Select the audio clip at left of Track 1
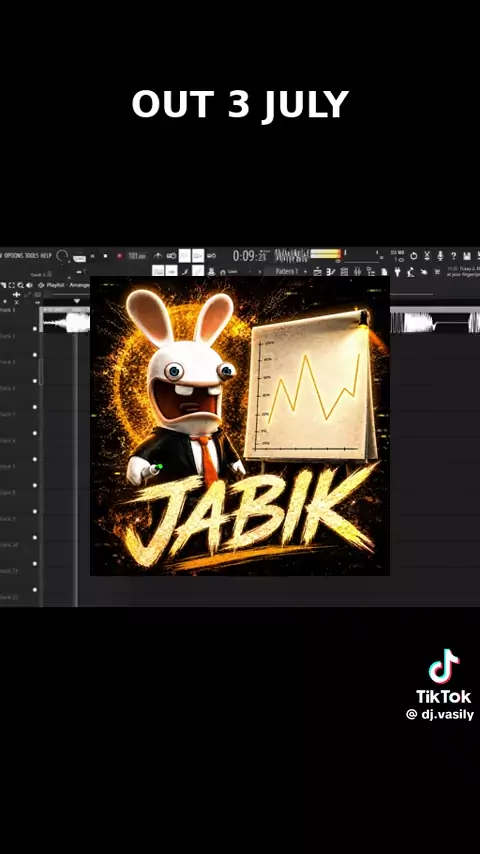The image size is (480, 854). click(x=66, y=320)
